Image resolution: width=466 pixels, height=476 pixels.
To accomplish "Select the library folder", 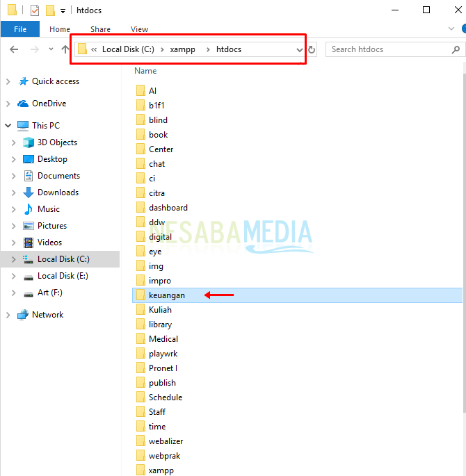I will [160, 325].
